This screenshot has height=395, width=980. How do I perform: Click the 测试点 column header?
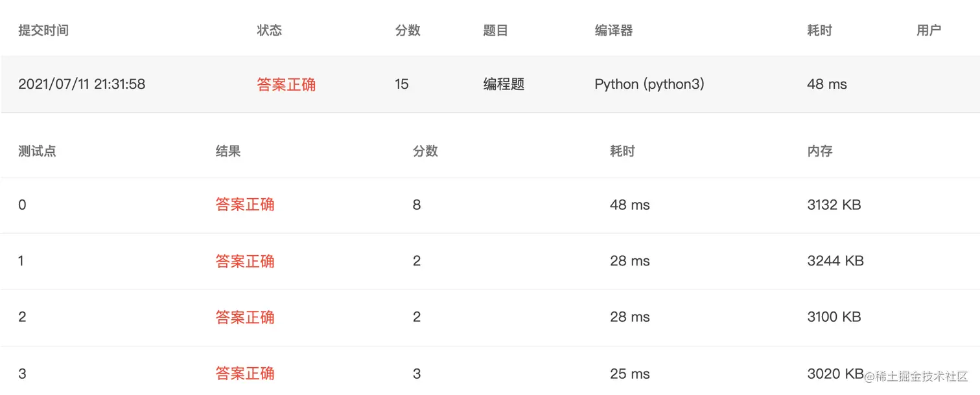tap(37, 151)
